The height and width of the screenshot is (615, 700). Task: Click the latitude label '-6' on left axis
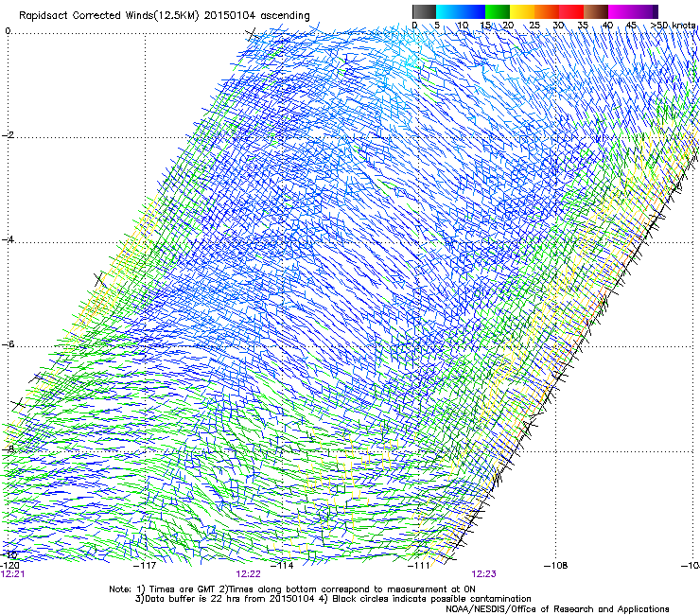coord(8,344)
